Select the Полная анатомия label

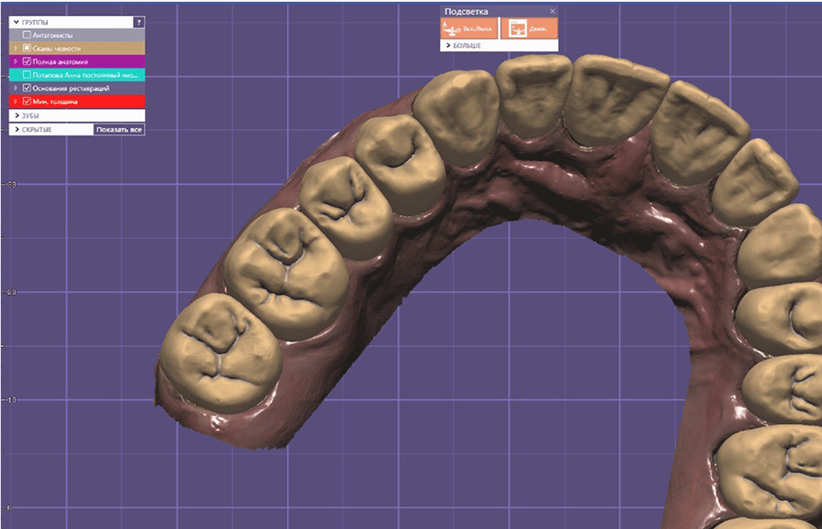[60, 62]
